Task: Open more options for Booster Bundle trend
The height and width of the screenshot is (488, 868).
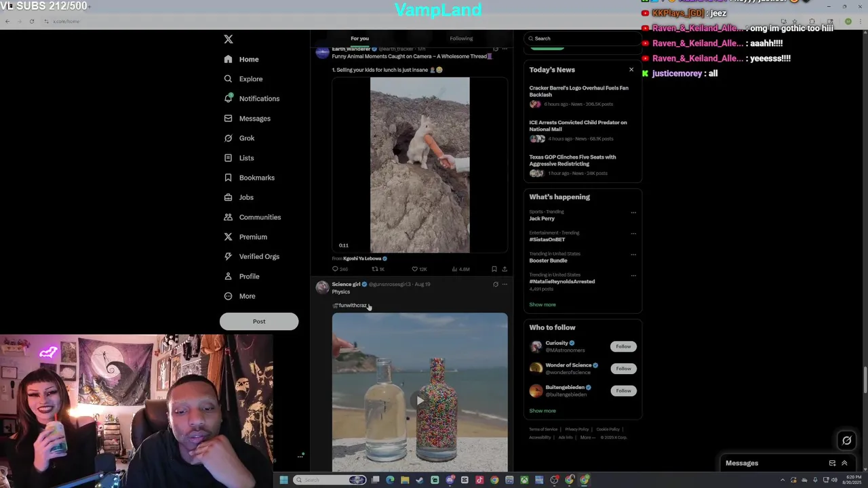Action: click(x=633, y=255)
